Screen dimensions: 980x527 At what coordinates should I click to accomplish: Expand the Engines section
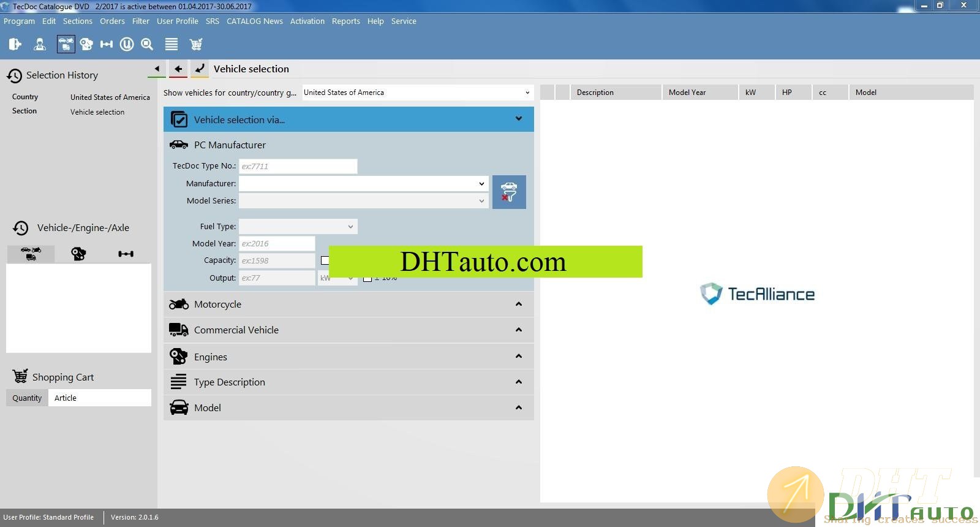click(519, 356)
